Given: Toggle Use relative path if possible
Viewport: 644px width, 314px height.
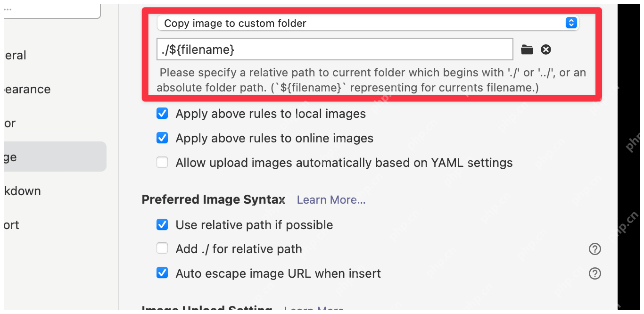Looking at the screenshot, I should point(162,225).
